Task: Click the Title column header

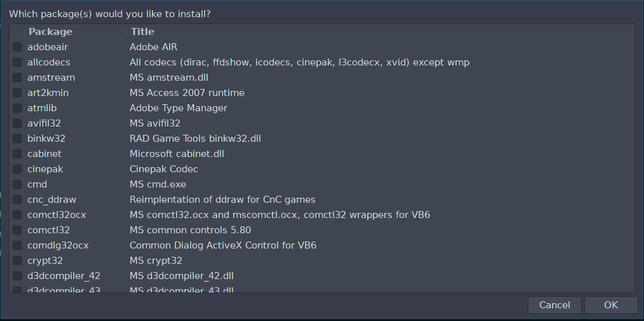Action: click(x=143, y=32)
